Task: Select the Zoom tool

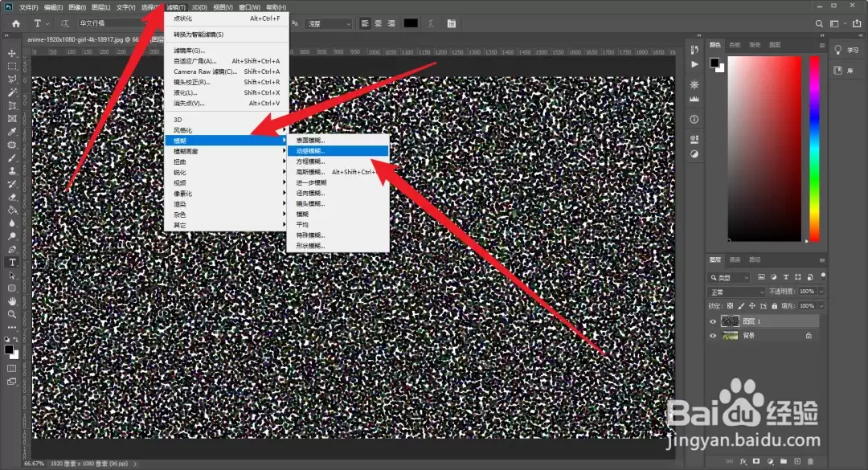Action: point(11,314)
